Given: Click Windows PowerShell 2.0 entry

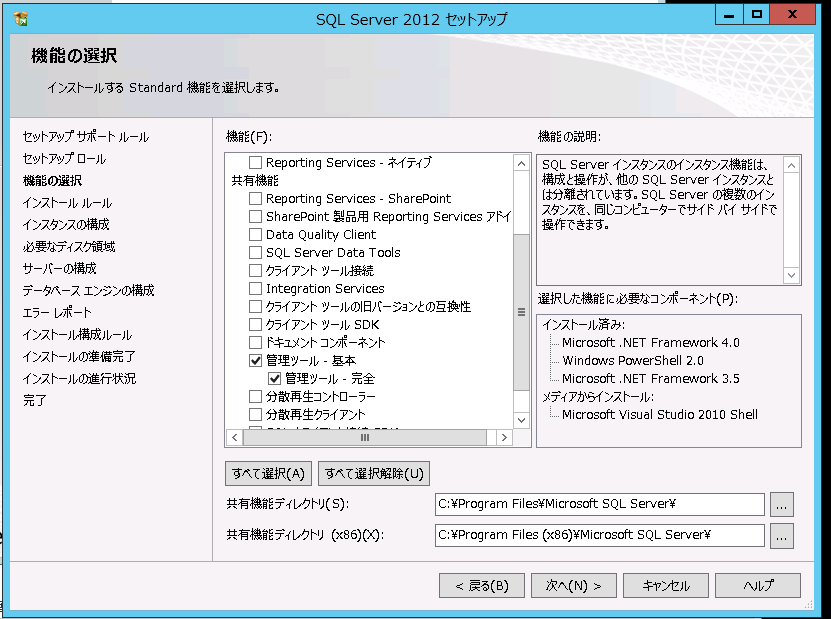Looking at the screenshot, I should pyautogui.click(x=633, y=361).
